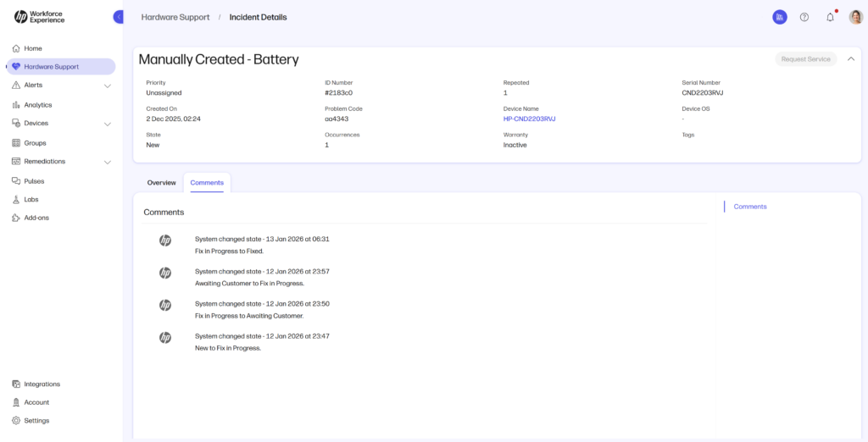Click the text Fix in Progress to Fixed.

[229, 251]
